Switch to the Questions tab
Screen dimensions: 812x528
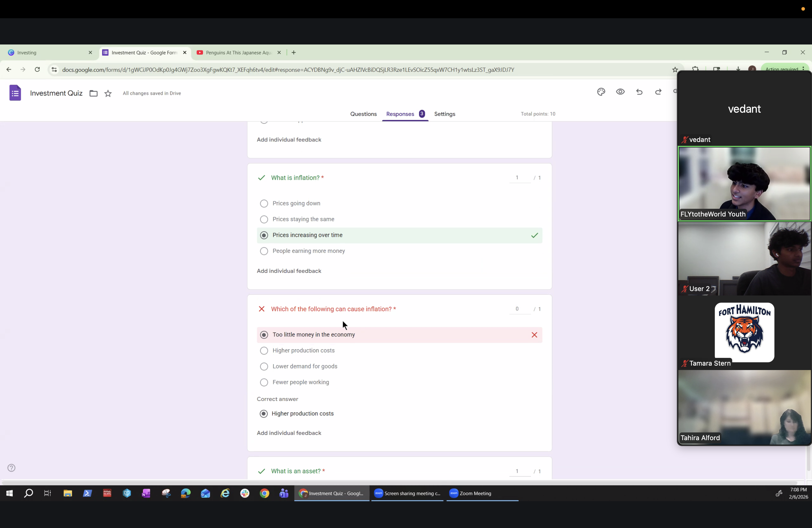pyautogui.click(x=363, y=114)
